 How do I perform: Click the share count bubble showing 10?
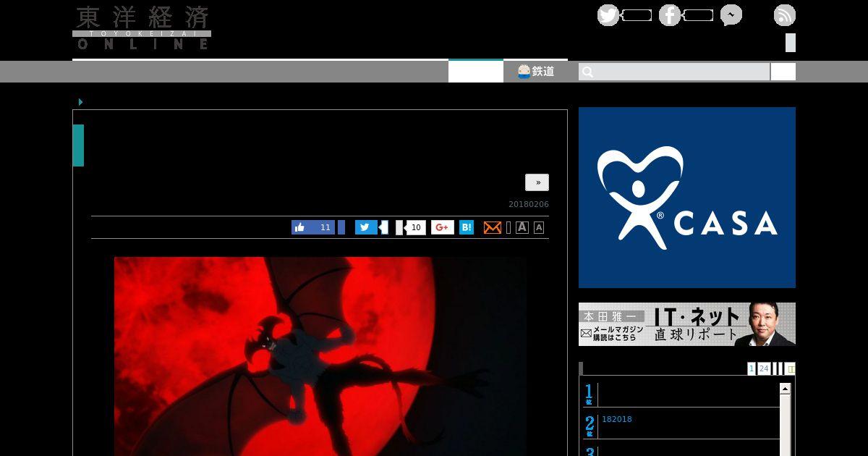[x=416, y=227]
